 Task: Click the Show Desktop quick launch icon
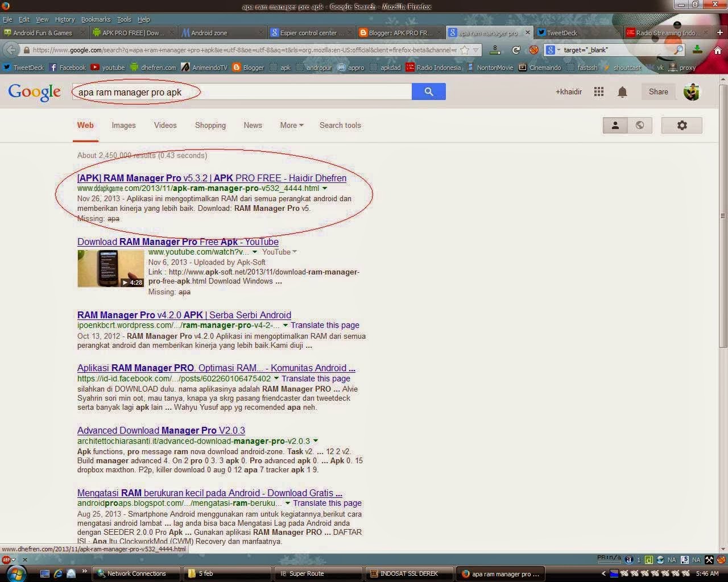point(45,573)
